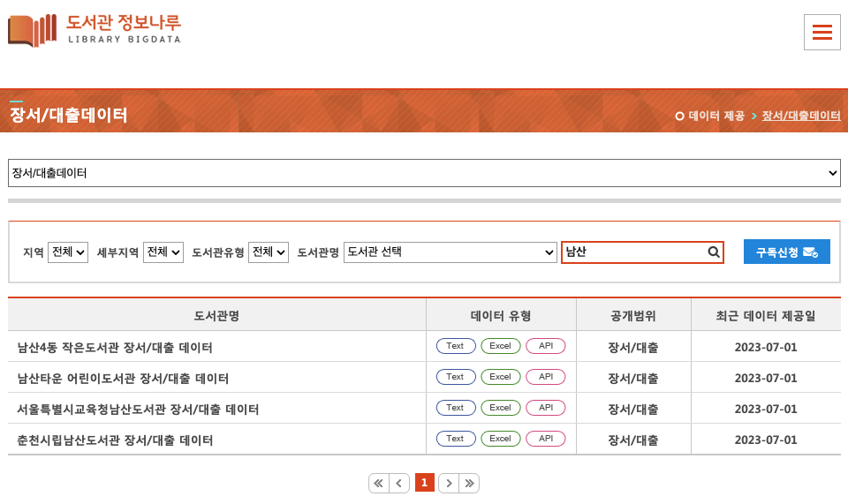
Task: Open the 세부지역 dropdown
Action: (163, 252)
